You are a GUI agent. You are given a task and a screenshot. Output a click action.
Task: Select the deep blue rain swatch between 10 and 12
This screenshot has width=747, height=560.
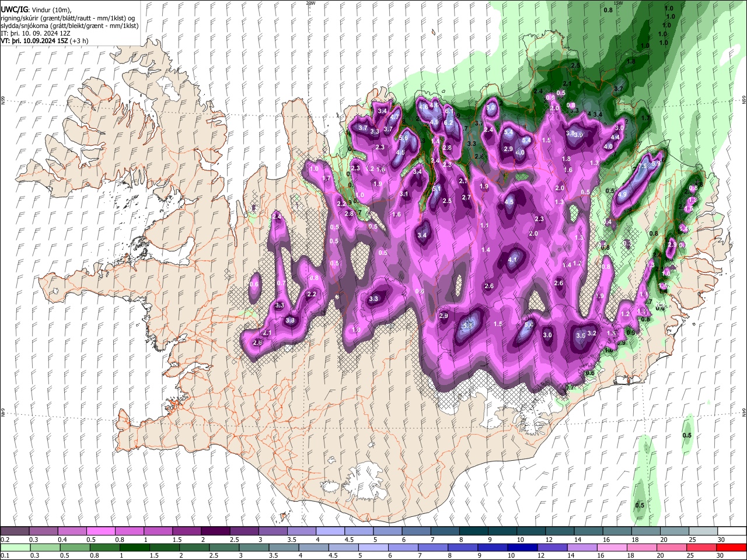coord(522,547)
